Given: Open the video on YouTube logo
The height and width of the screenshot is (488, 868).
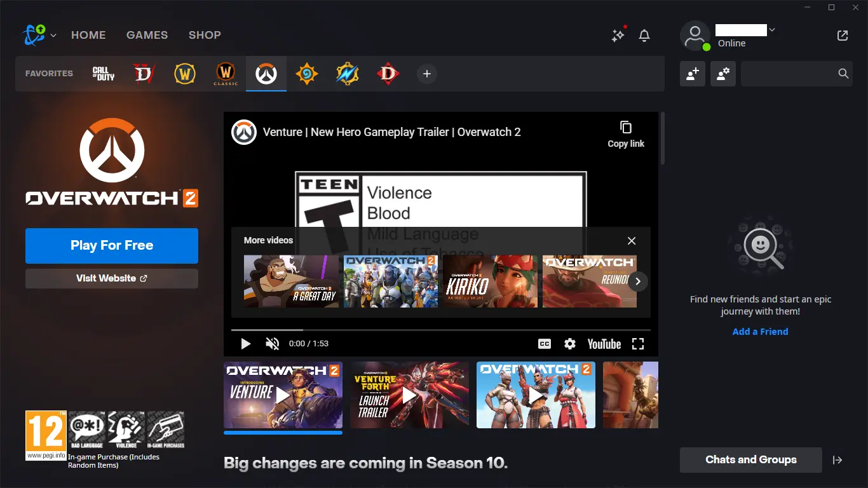Looking at the screenshot, I should 604,344.
